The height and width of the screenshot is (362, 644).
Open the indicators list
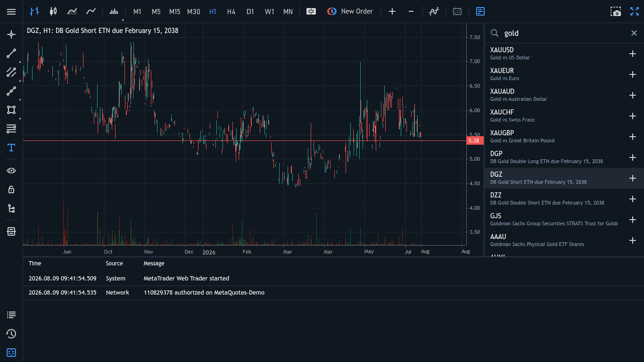[434, 11]
